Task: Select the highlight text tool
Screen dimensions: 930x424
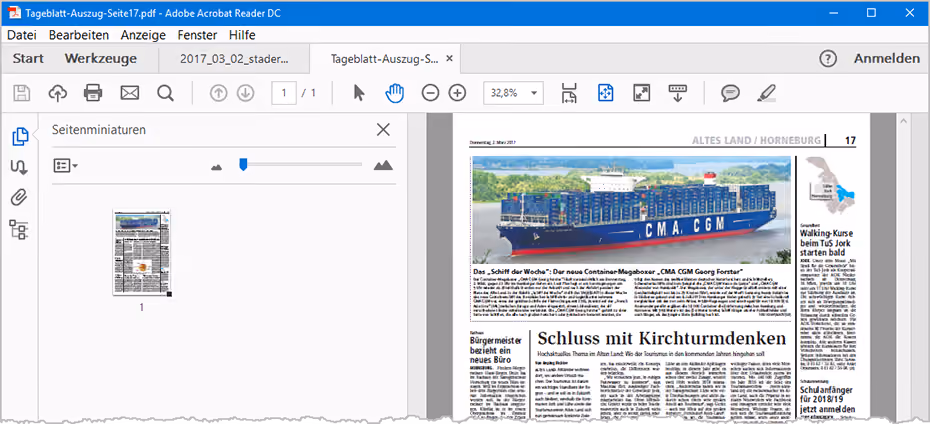Action: 766,93
